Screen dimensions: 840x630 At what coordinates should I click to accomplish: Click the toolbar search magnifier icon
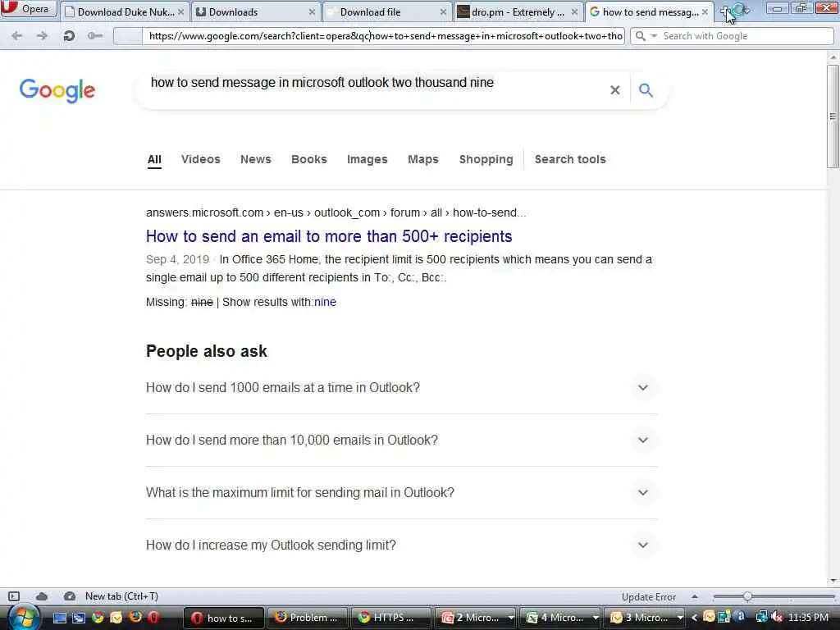pos(640,36)
